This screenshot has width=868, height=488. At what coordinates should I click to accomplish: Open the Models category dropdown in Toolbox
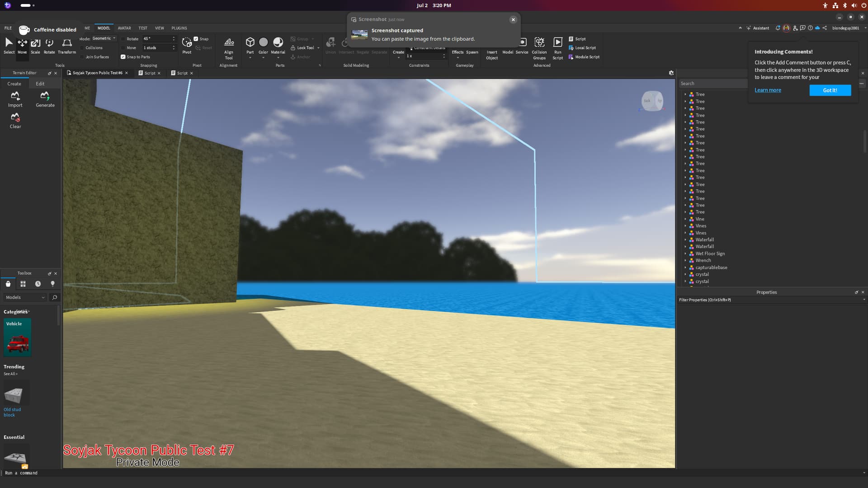tap(25, 297)
